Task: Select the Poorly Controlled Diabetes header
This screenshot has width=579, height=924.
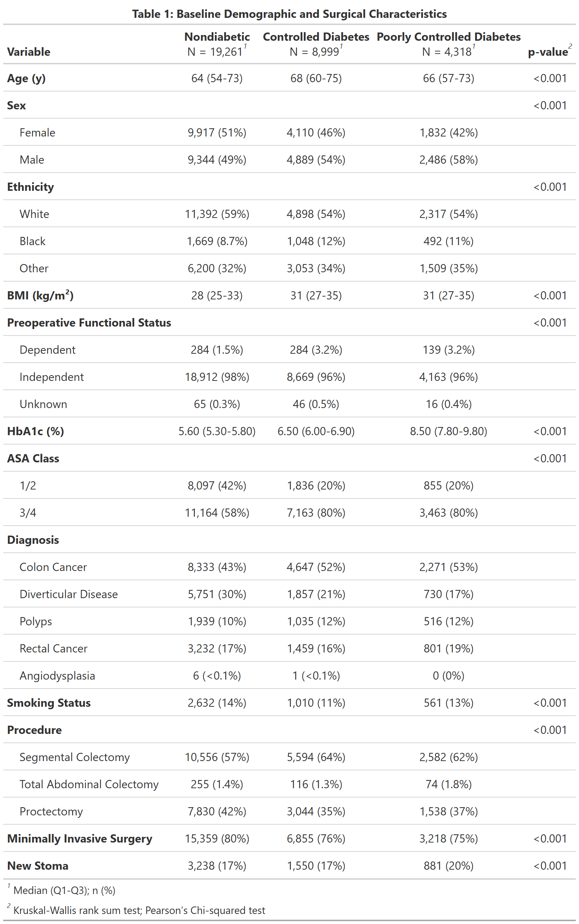Action: coord(448,37)
